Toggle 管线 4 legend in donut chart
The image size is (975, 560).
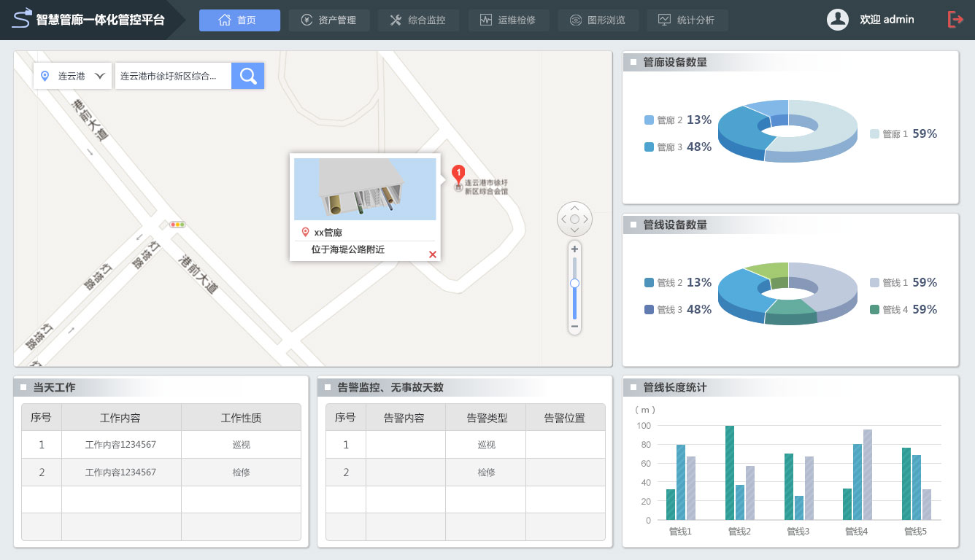coord(903,310)
